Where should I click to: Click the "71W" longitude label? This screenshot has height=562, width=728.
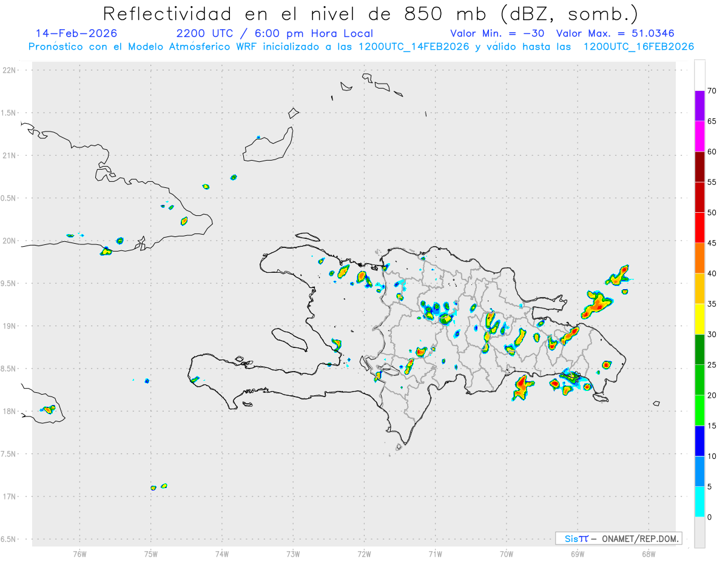click(435, 554)
